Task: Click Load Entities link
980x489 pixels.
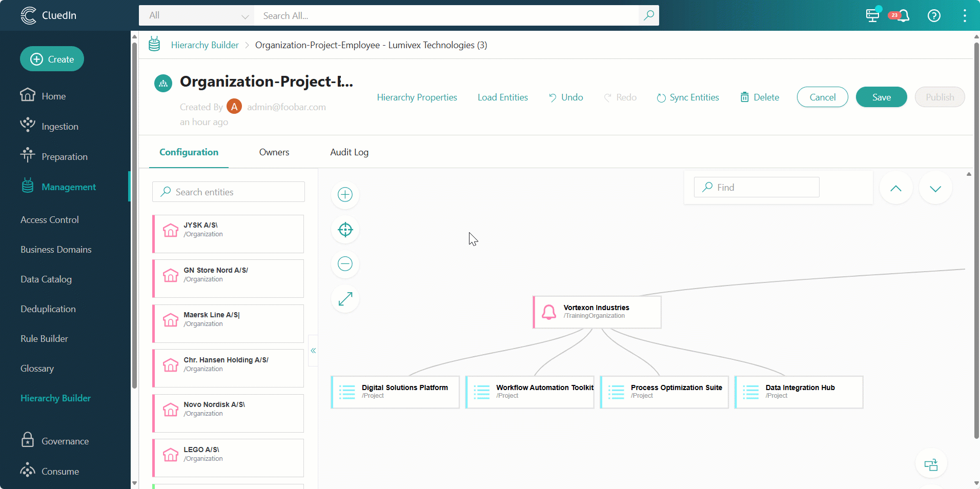Action: [x=503, y=97]
